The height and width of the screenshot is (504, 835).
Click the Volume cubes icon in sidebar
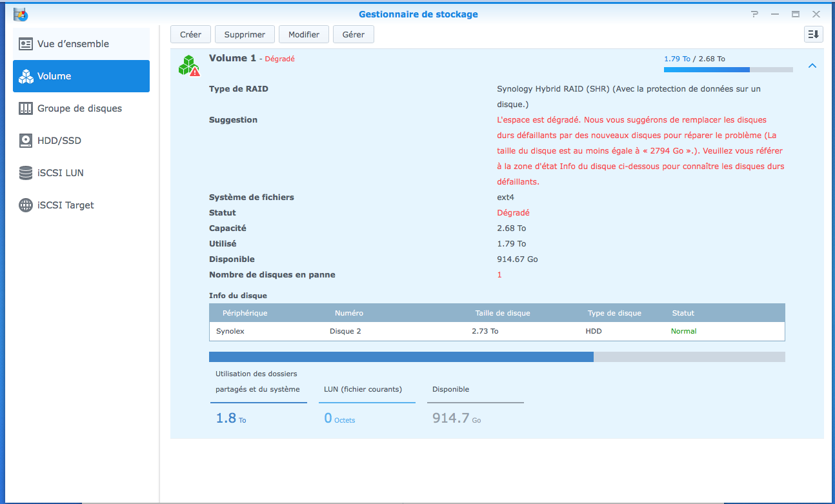click(26, 76)
